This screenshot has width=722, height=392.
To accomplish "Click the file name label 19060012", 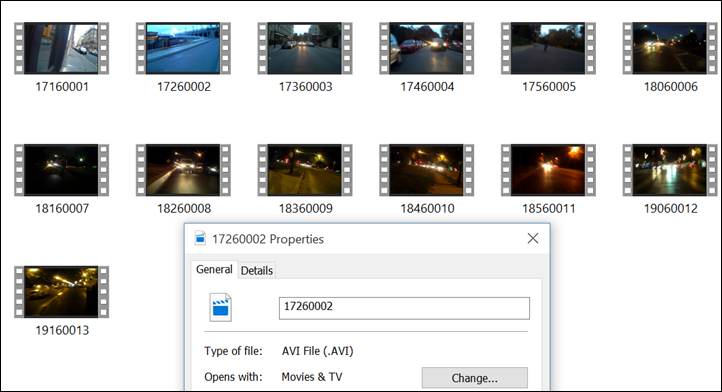I will [670, 208].
